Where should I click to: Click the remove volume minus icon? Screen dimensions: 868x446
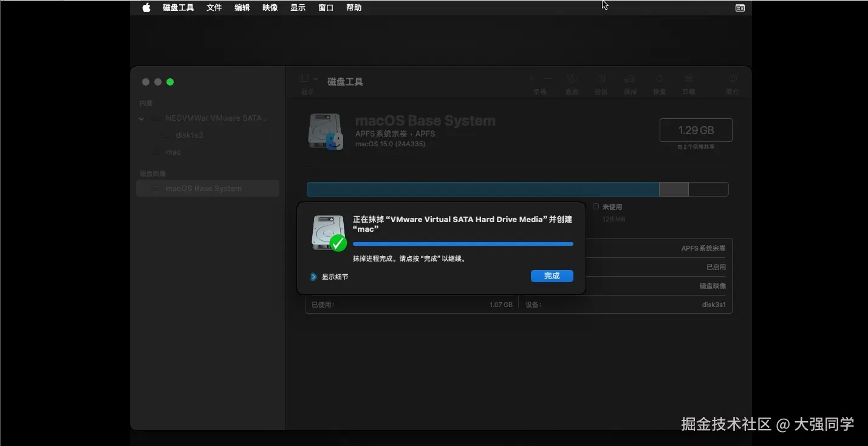tap(548, 79)
